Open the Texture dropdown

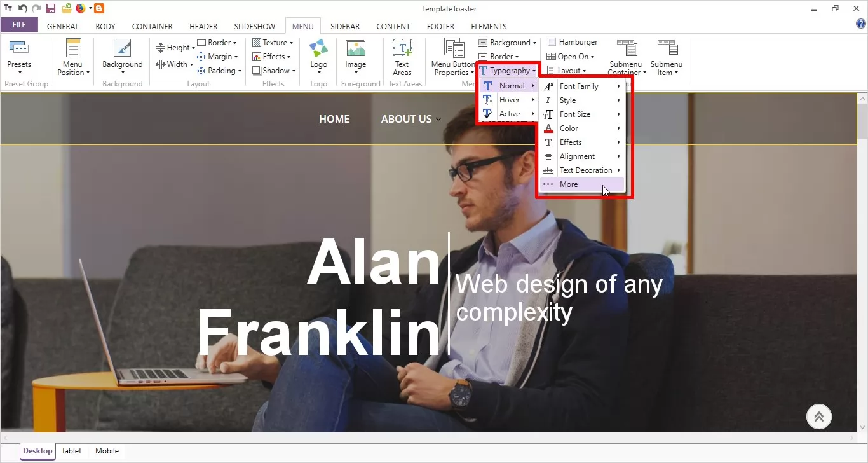click(273, 43)
